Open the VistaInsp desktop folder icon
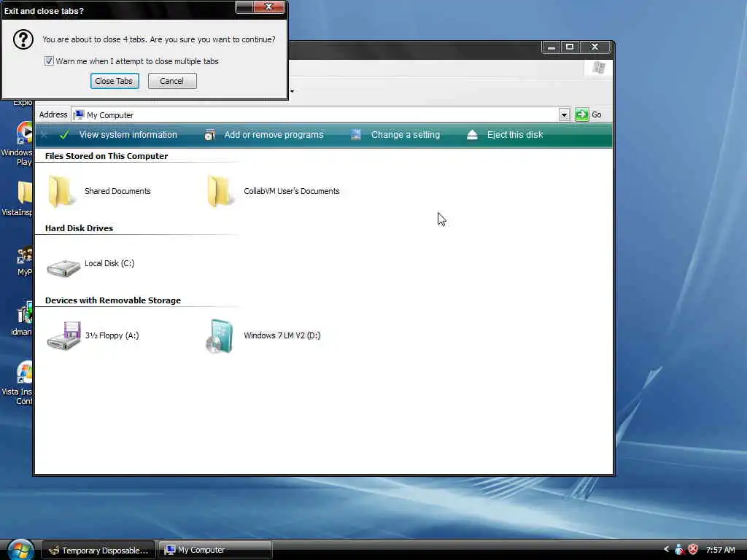Screen dimensions: 747x560 (x=25, y=192)
